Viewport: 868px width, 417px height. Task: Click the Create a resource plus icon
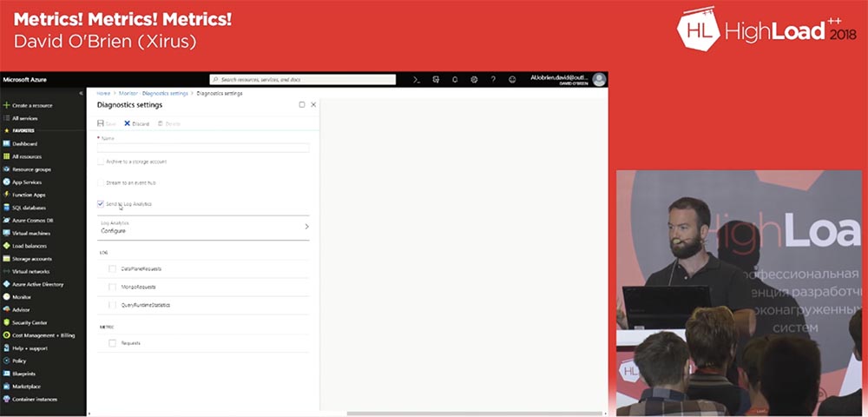pos(7,105)
